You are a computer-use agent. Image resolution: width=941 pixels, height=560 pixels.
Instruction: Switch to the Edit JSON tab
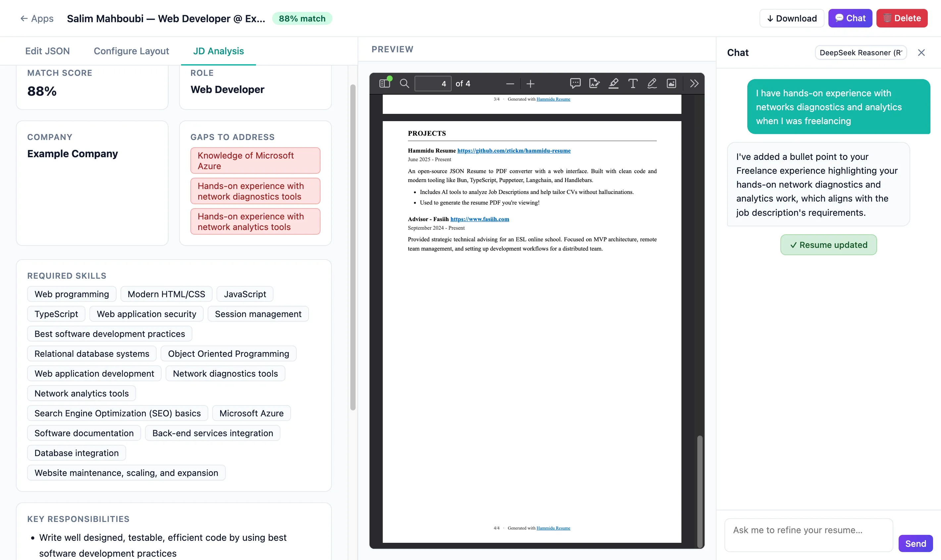48,51
